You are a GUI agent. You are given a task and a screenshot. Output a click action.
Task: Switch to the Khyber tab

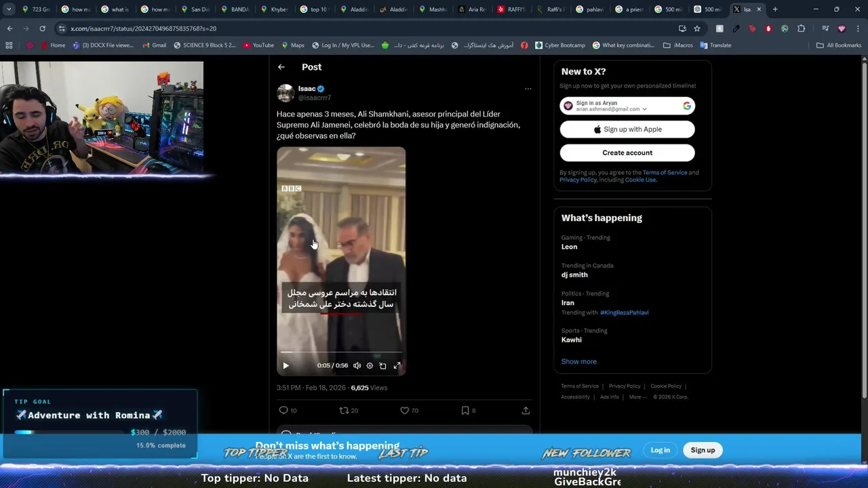click(x=273, y=9)
